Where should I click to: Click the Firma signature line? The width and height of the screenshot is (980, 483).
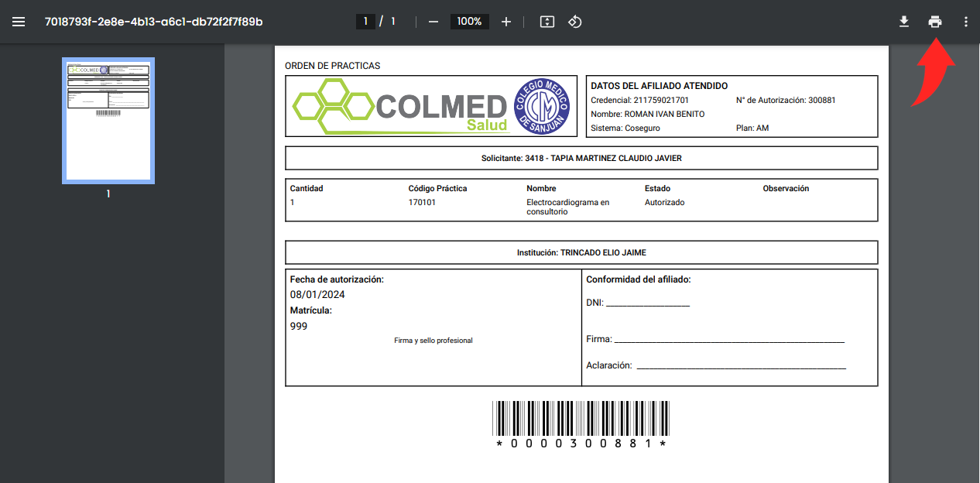(x=729, y=341)
